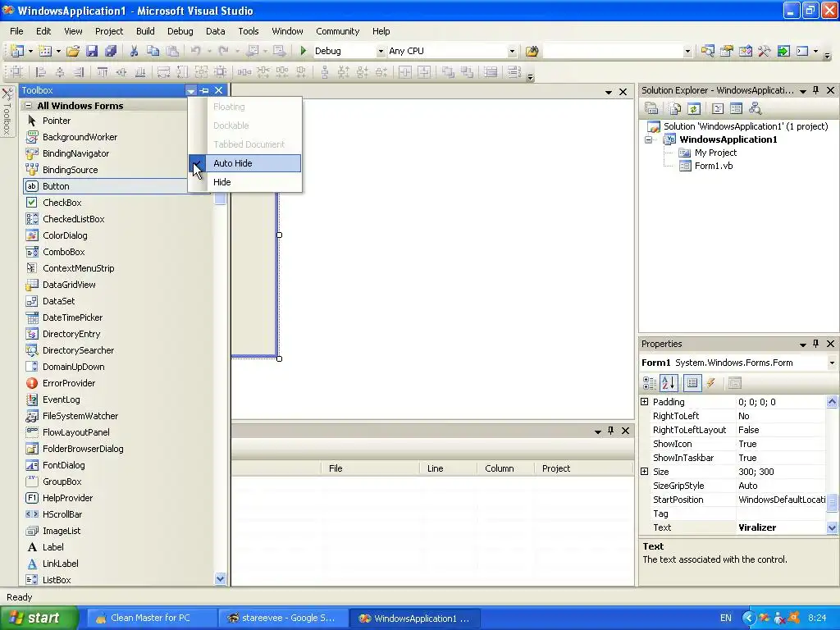The height and width of the screenshot is (630, 840).
Task: Collapse the All Windows Forms group
Action: 29,106
